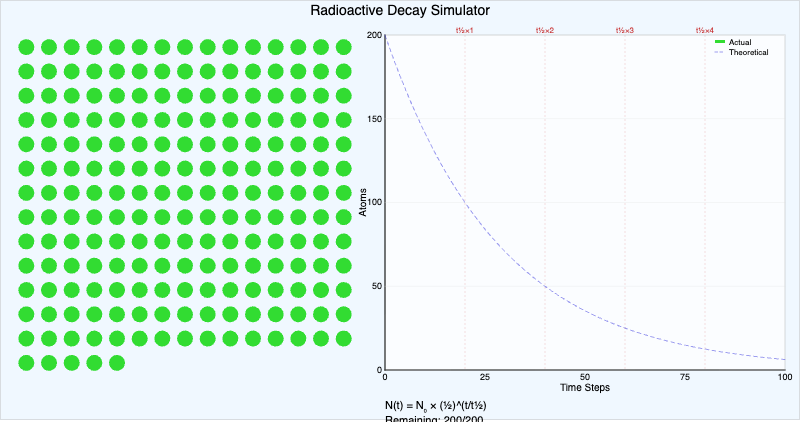Click the middle atom of the bottom partial row

pyautogui.click(x=72, y=362)
